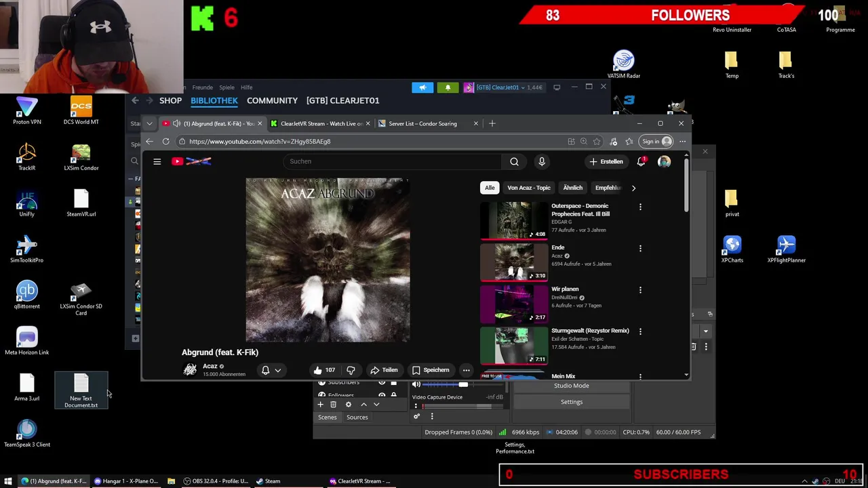This screenshot has height=488, width=868.
Task: Remove selected scene in OBS
Action: pyautogui.click(x=333, y=405)
